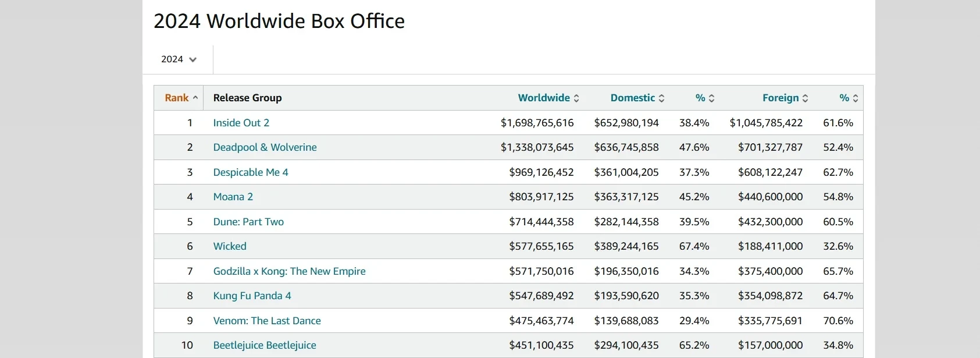This screenshot has width=980, height=358.
Task: Select the Wicked release link
Action: coord(230,246)
